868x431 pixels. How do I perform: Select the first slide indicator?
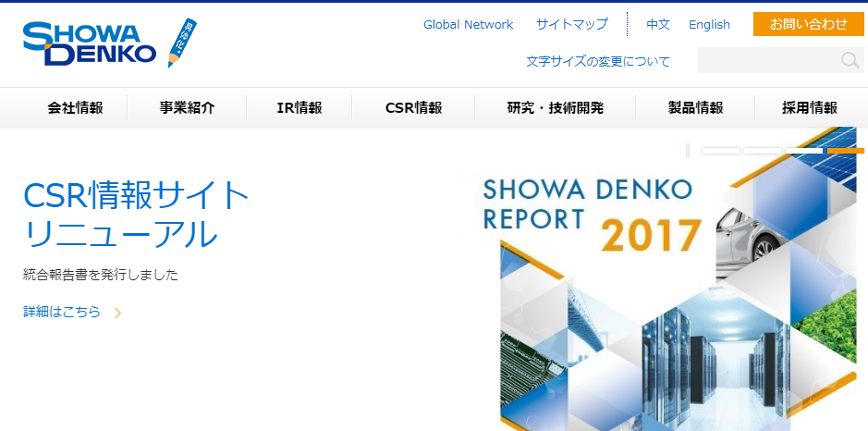pyautogui.click(x=721, y=151)
